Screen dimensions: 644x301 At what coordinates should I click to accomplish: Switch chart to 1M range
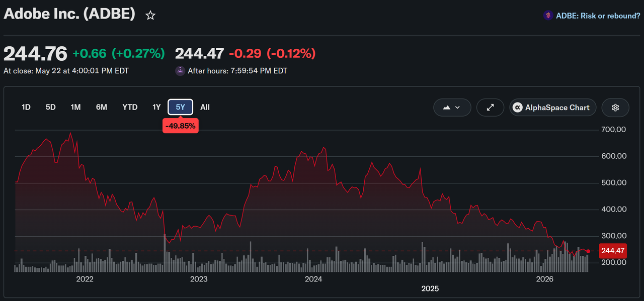click(x=75, y=107)
